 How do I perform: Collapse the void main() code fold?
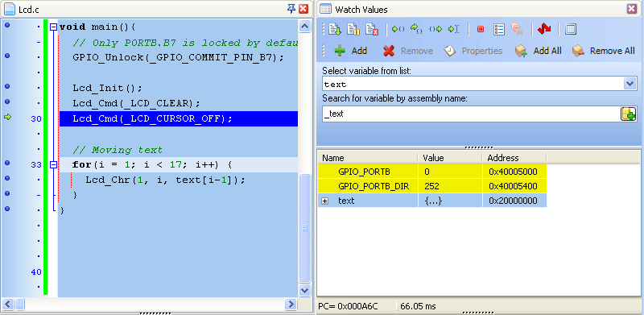(53, 27)
